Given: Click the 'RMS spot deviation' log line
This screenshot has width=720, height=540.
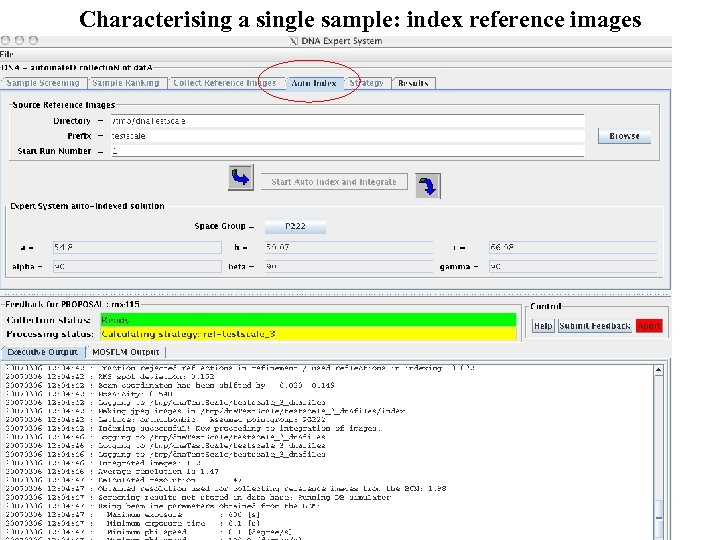Looking at the screenshot, I should 157,377.
